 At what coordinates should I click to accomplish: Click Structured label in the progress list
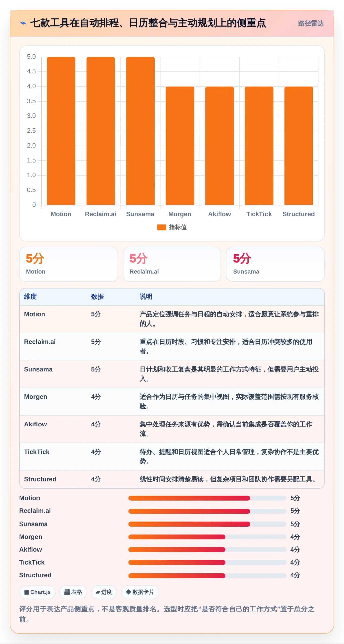coord(35,575)
